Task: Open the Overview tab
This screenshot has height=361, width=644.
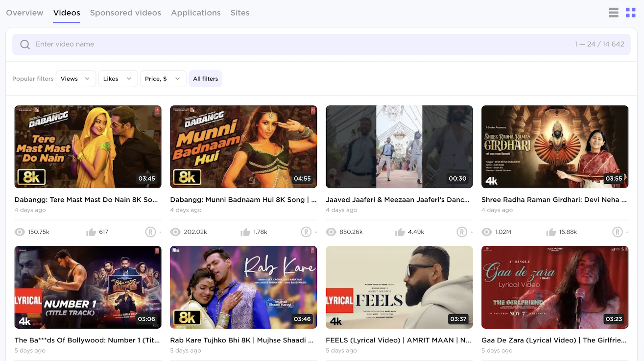Action: point(24,13)
